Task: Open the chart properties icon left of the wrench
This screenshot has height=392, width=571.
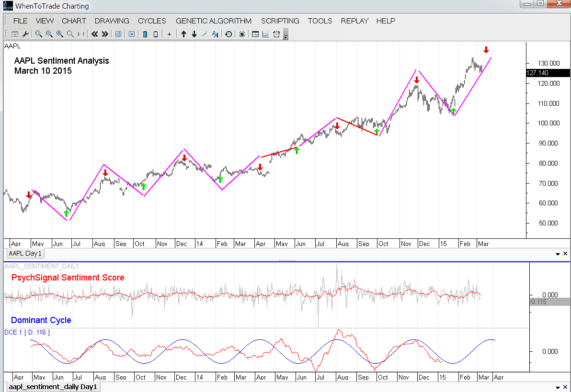Action: 15,34
